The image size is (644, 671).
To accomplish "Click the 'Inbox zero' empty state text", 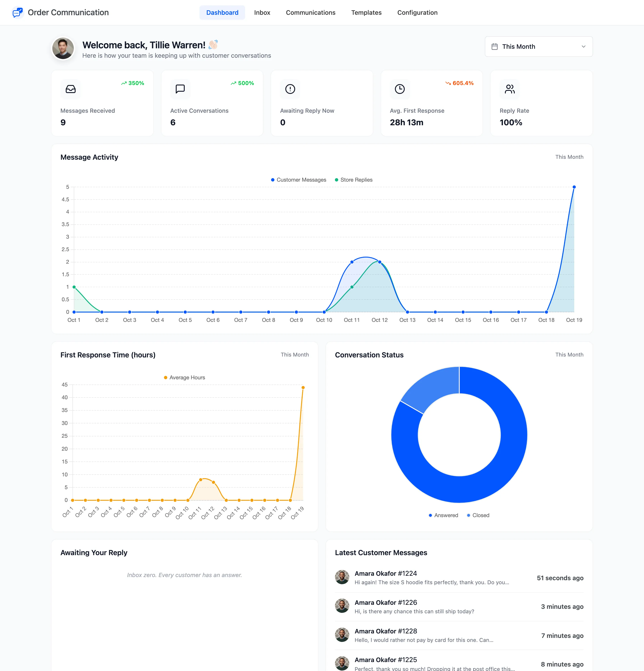I will [184, 575].
